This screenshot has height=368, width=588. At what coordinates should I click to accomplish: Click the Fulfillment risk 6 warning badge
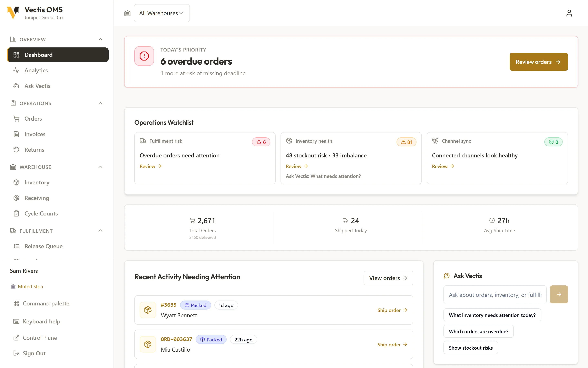(261, 142)
